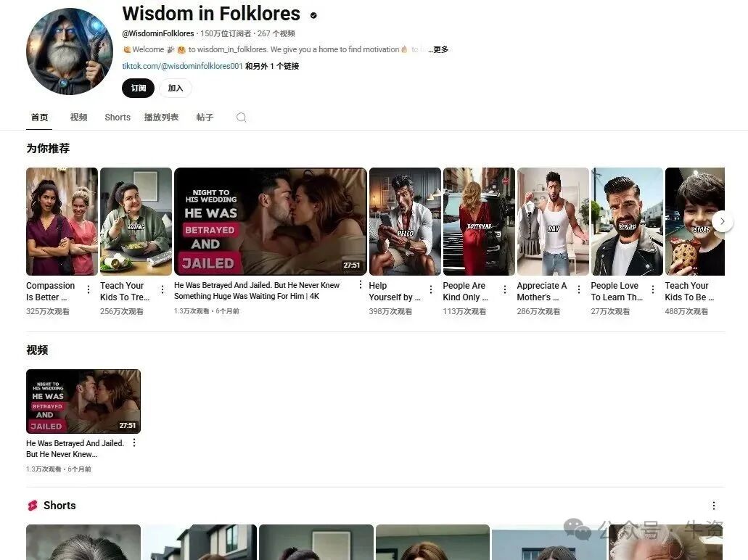Switch to the Shorts tab
The image size is (748, 560).
coord(118,118)
